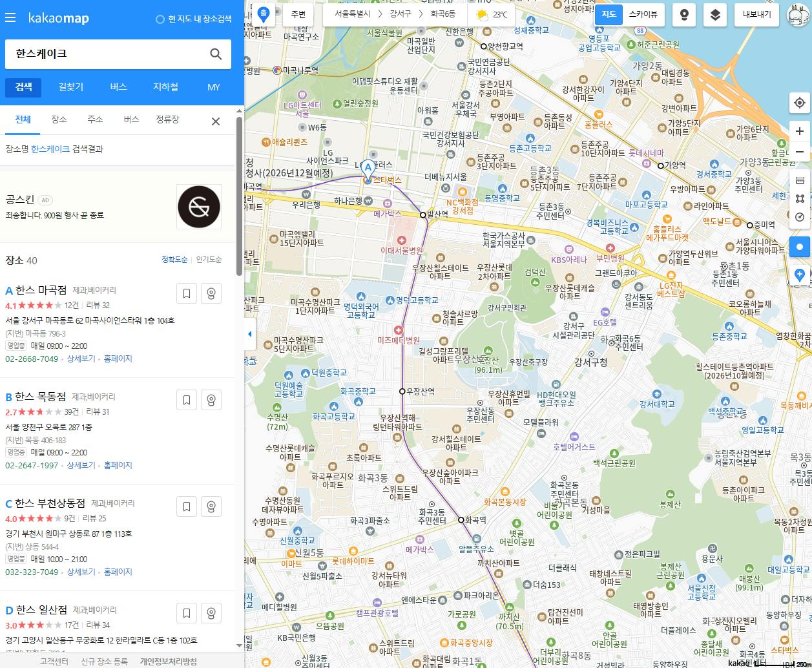Open the user profile avatar
Image resolution: width=812 pixels, height=668 pixels.
(798, 15)
